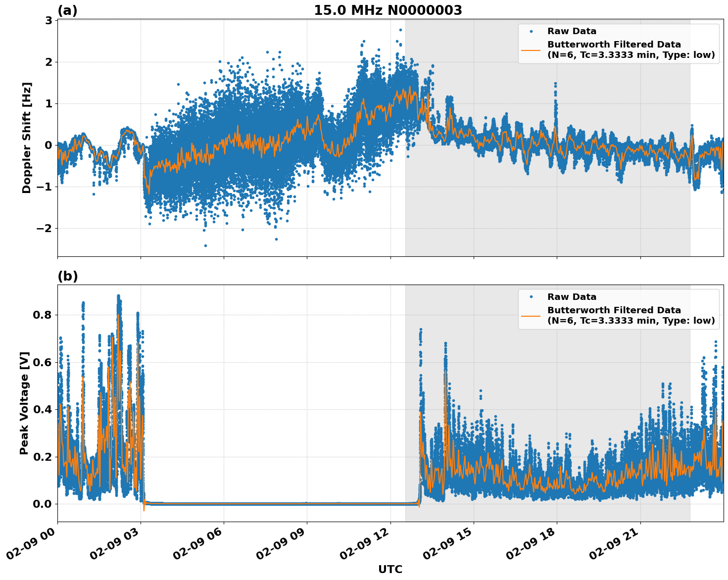Click the "(b)" panel label
Screen dimensions: 728x580
click(67, 276)
